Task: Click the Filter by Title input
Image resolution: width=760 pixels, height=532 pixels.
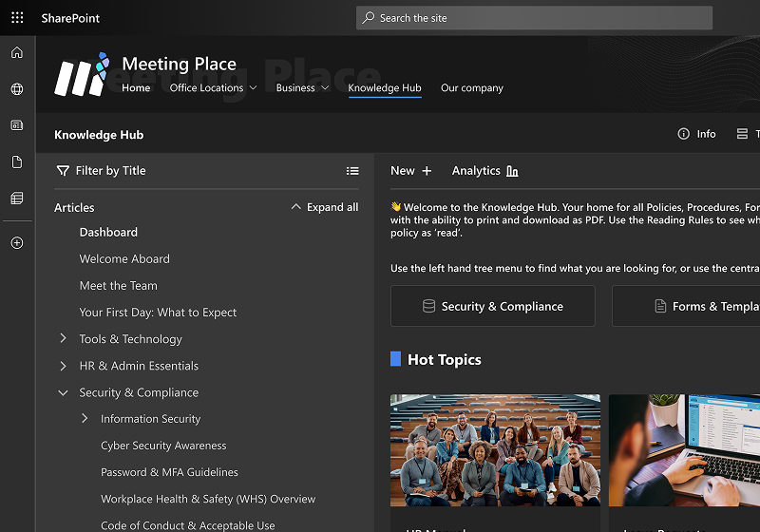Action: coord(110,171)
